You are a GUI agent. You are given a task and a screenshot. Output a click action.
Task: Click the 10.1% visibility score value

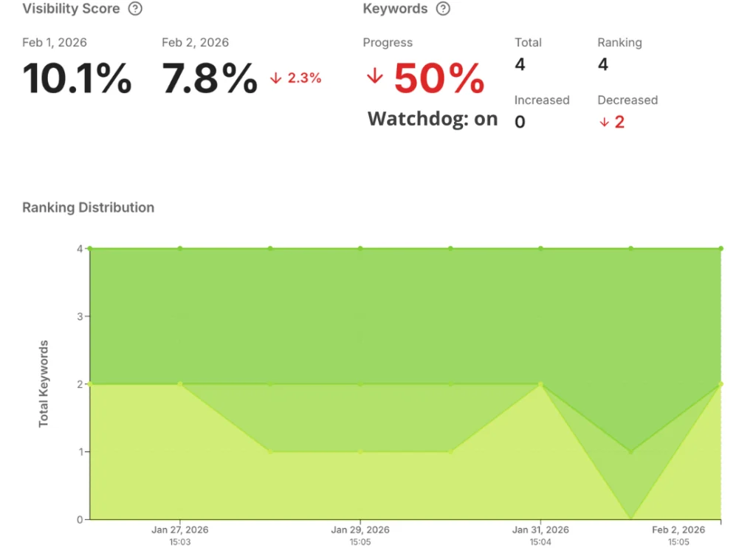(x=77, y=78)
